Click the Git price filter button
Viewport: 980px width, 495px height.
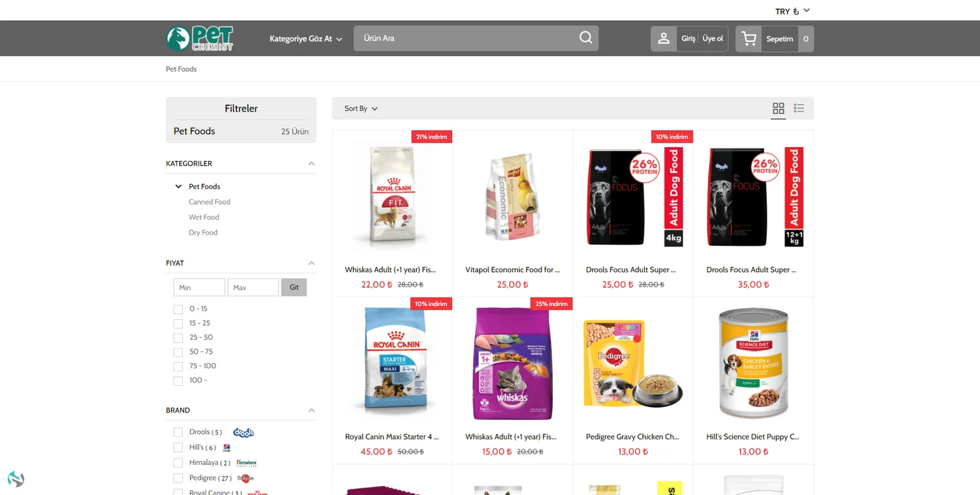tap(294, 287)
